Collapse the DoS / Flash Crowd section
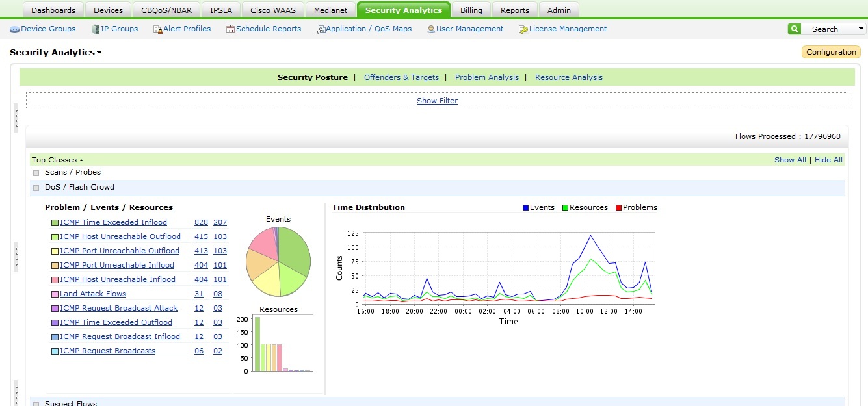 (36, 188)
